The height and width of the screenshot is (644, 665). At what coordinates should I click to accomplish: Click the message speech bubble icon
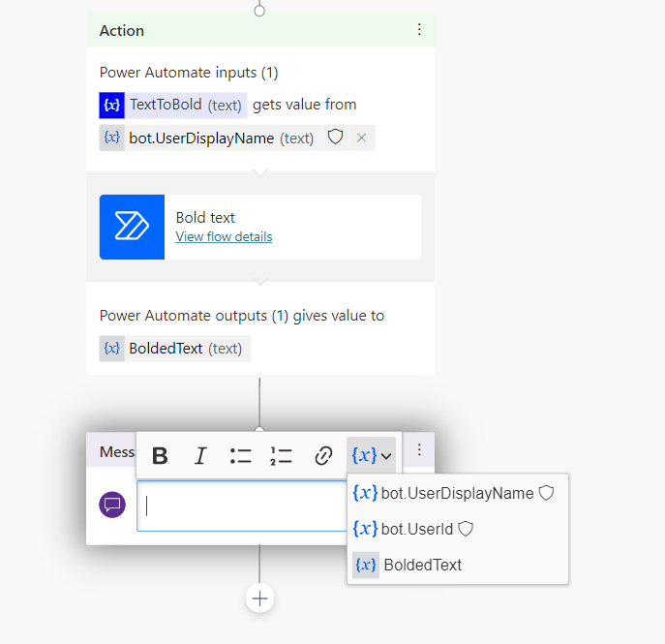[113, 505]
